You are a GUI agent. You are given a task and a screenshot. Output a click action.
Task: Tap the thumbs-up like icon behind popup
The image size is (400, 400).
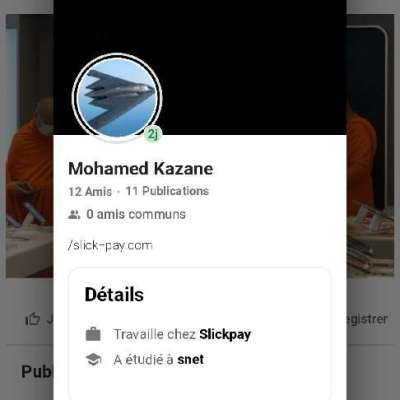(33, 319)
